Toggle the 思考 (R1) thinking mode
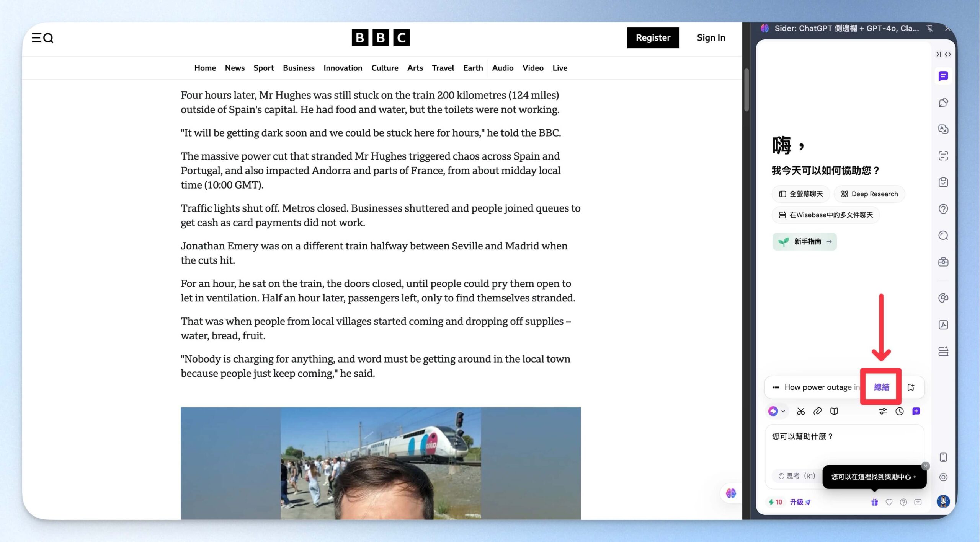This screenshot has height=542, width=980. [797, 476]
